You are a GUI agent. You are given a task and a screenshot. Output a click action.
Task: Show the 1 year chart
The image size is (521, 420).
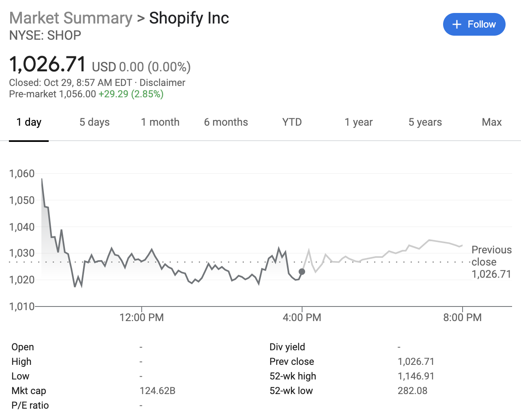click(359, 122)
